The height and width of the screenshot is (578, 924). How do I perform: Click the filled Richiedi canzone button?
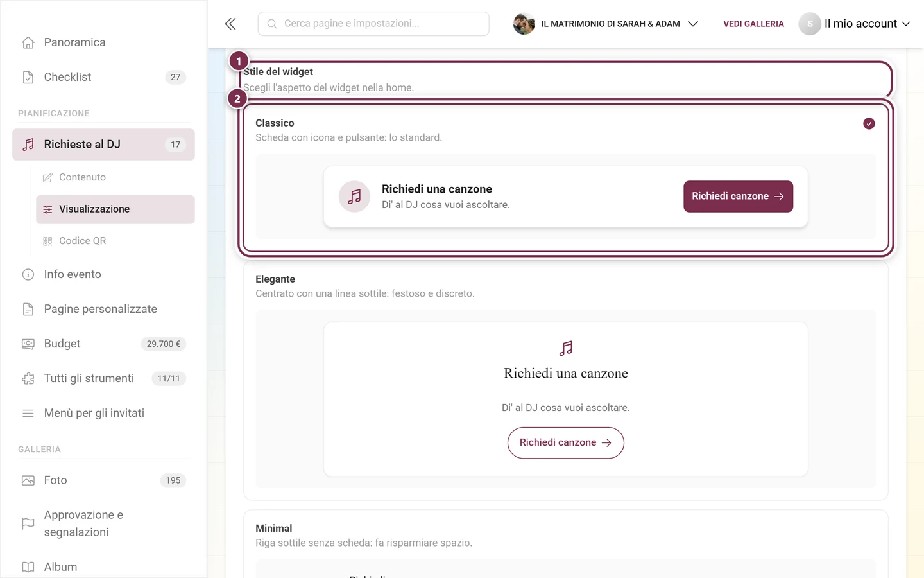(x=738, y=197)
